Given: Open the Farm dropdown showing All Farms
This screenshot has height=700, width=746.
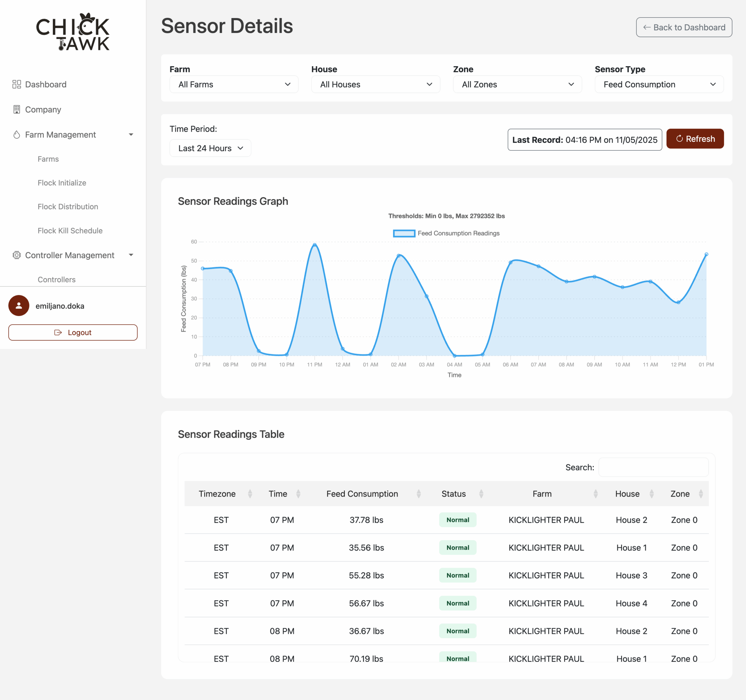Looking at the screenshot, I should tap(234, 85).
